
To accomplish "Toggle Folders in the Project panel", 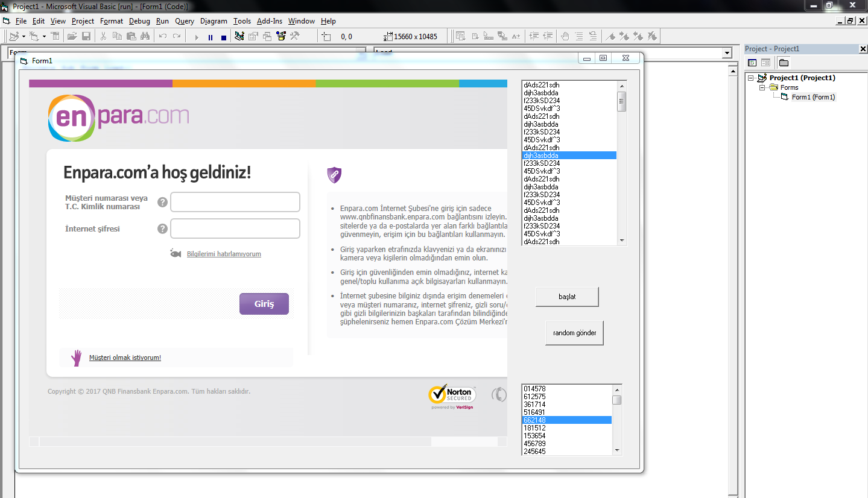I will [x=784, y=63].
